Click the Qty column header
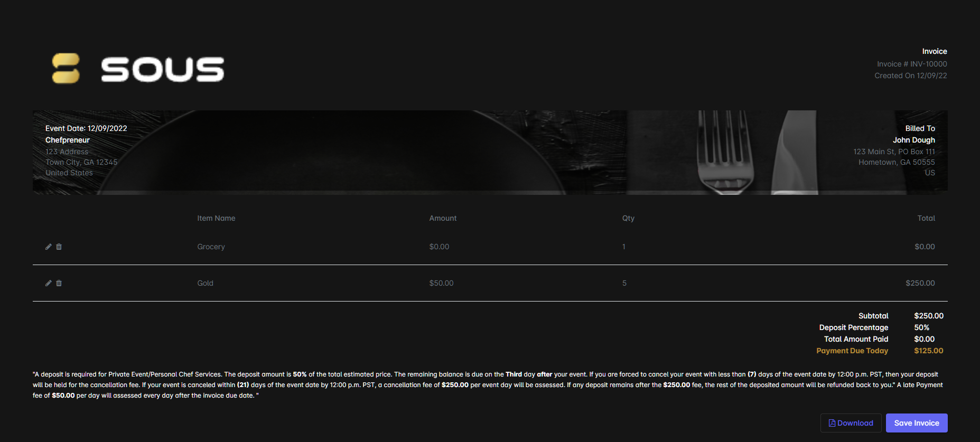Screen dimensions: 980x442 click(x=628, y=218)
